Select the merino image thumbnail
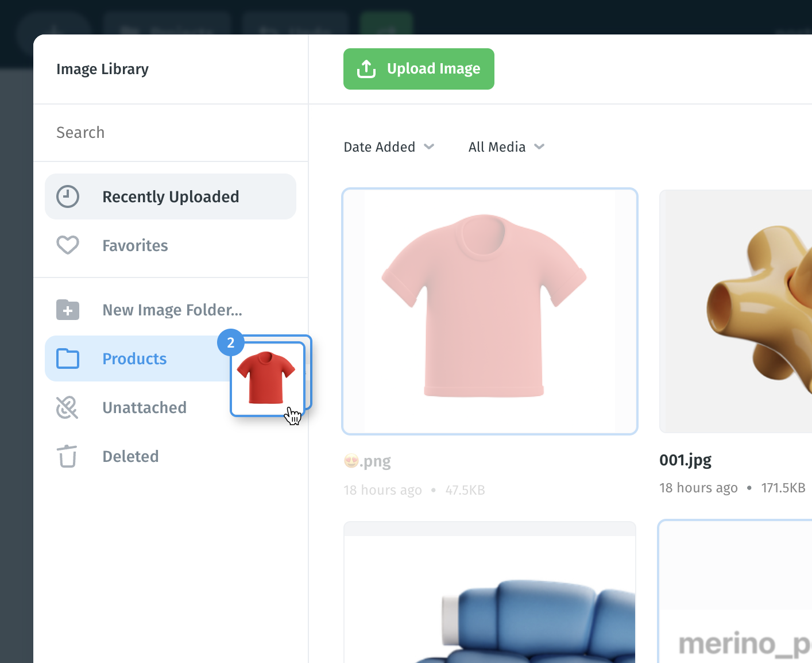This screenshot has width=812, height=663. tap(736, 592)
